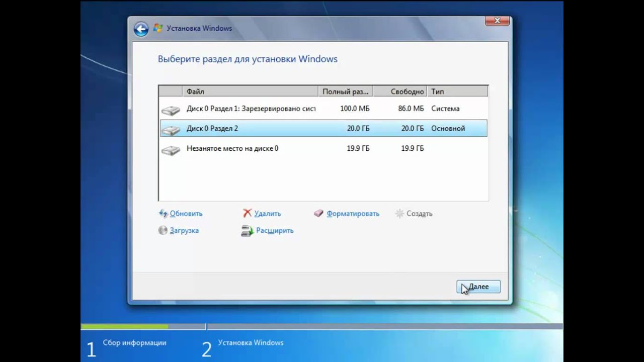Click the Далее button
Screen dimensions: 644x362
(478, 287)
